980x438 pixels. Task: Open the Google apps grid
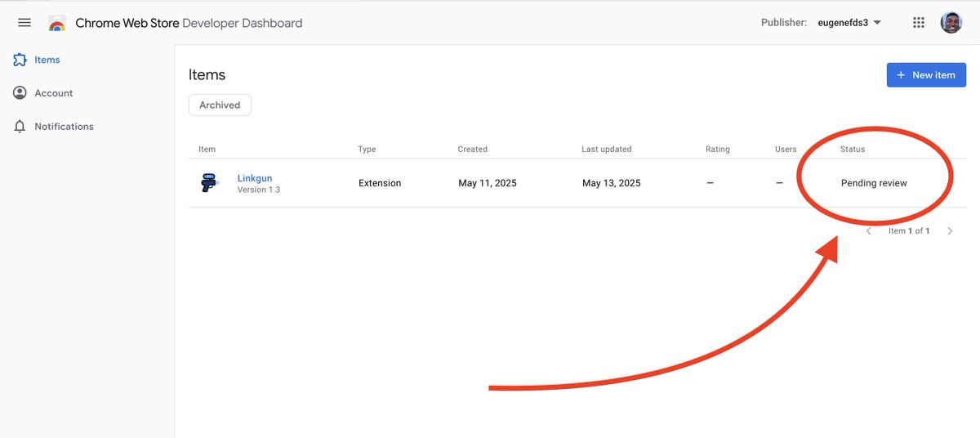click(x=919, y=23)
